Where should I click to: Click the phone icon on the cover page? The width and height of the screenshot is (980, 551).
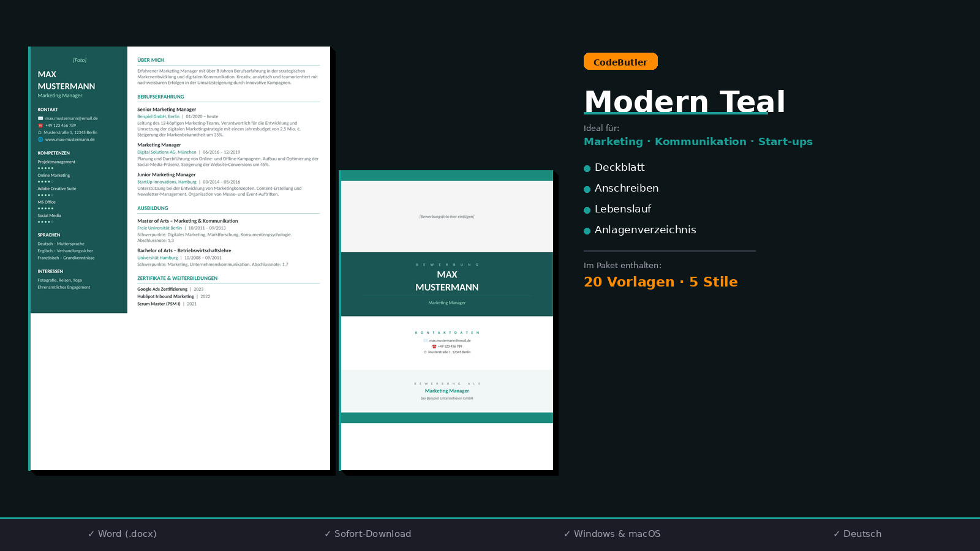pyautogui.click(x=434, y=347)
